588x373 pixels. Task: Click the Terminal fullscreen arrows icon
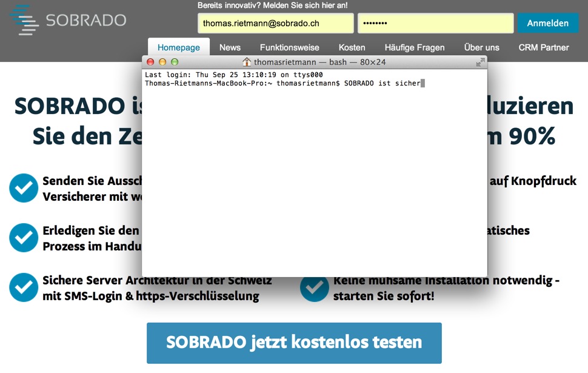tap(480, 62)
